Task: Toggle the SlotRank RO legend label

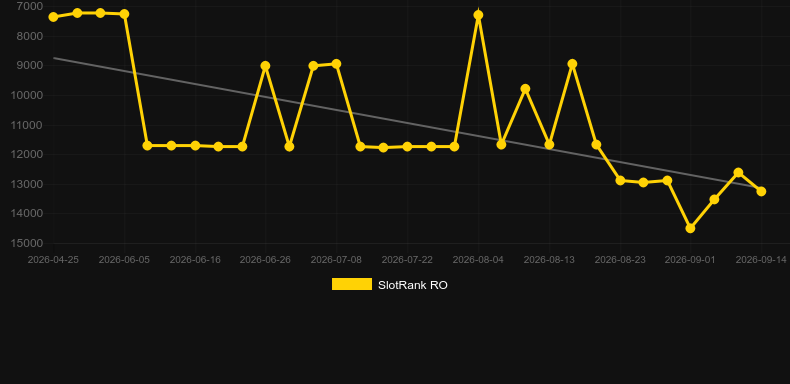Action: (x=412, y=285)
